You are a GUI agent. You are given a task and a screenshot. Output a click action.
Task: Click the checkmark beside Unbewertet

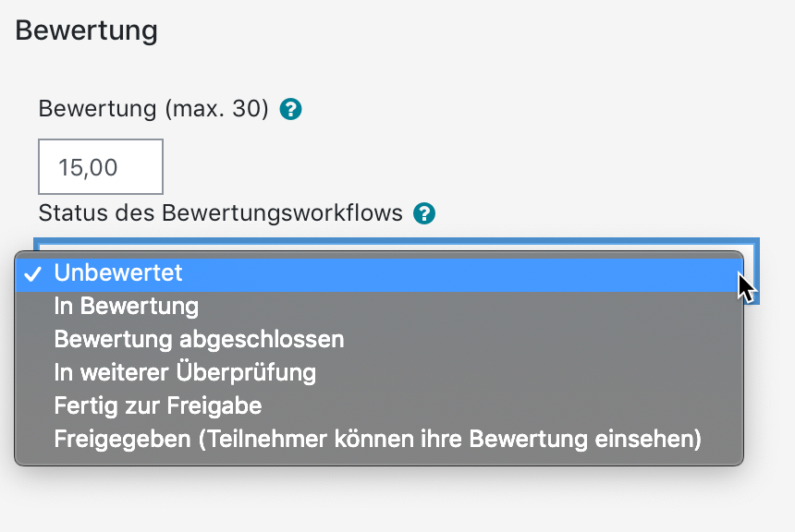32,273
